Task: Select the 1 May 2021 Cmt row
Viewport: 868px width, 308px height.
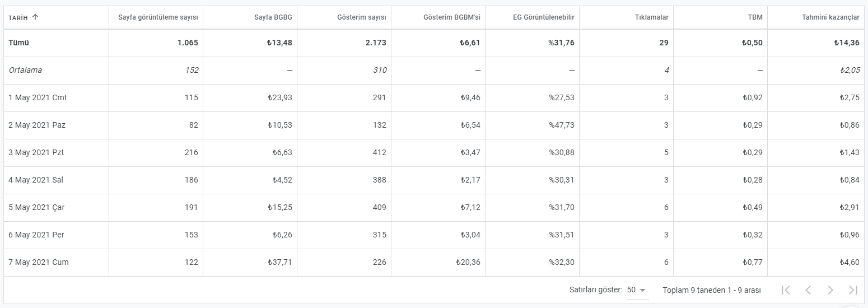Action: tap(434, 97)
